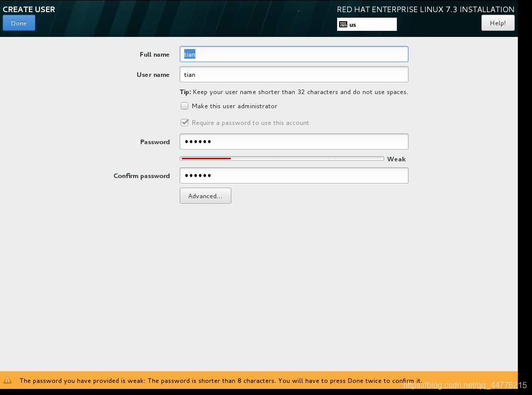Click Require a password to use this account text

point(251,123)
